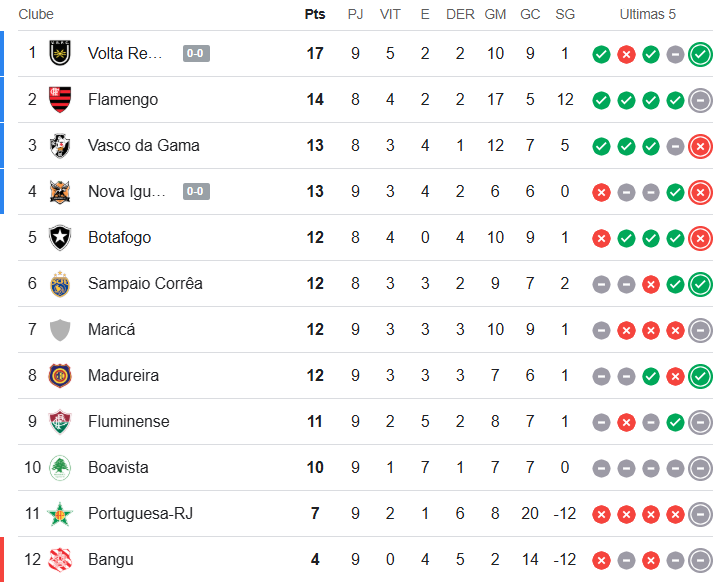Click the Madureira club crest
Viewport: 728px width, 582px height.
pyautogui.click(x=61, y=375)
